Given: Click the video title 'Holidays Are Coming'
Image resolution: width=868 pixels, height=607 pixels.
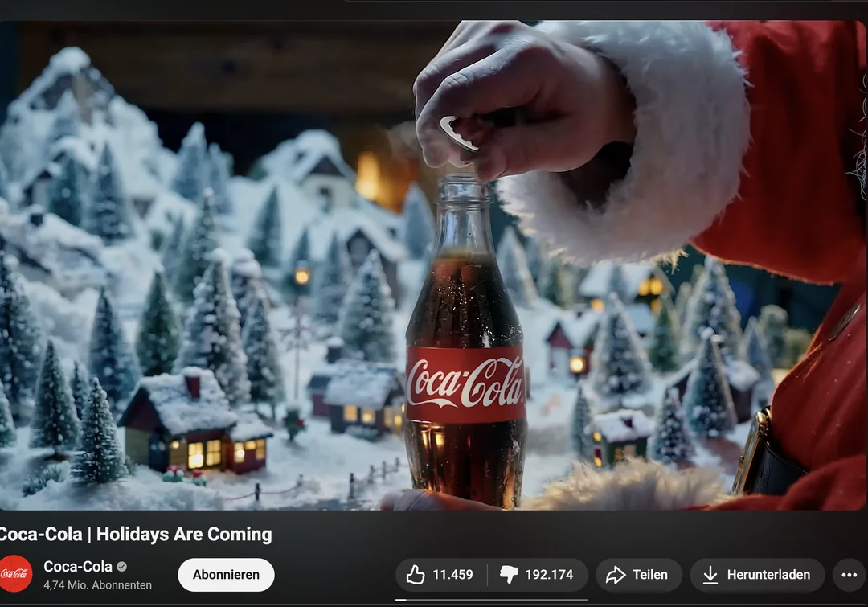Looking at the screenshot, I should (x=184, y=535).
